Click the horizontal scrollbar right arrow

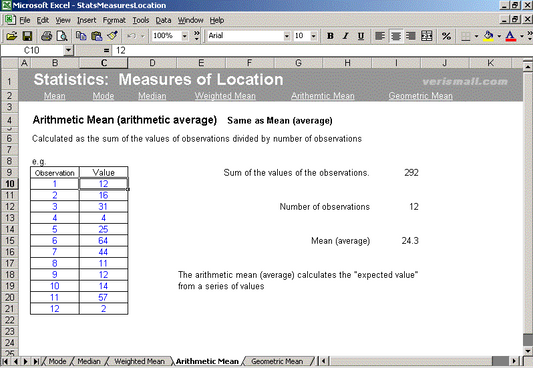click(514, 361)
